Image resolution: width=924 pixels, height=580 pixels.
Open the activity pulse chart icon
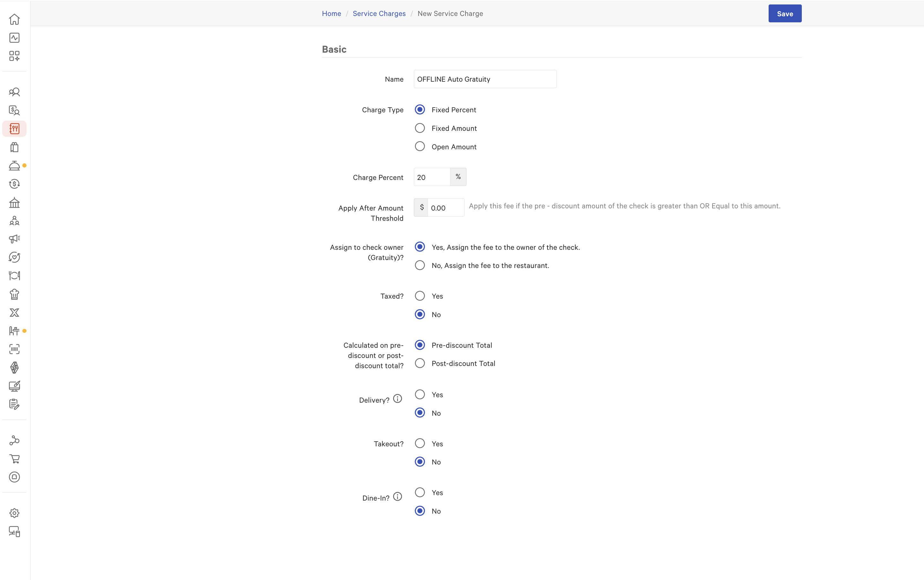pos(14,38)
